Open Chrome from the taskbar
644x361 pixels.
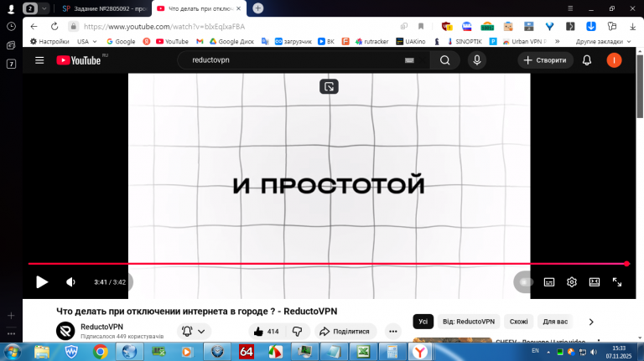coord(101,352)
